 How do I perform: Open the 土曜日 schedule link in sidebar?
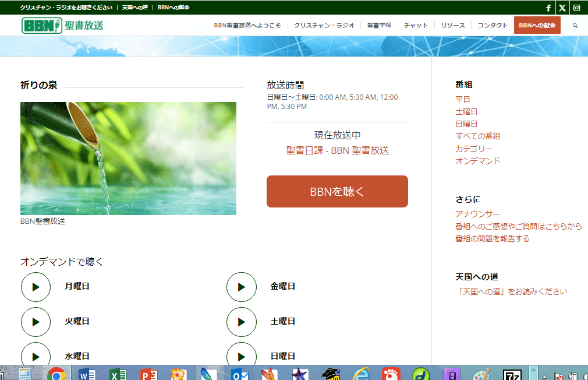pyautogui.click(x=466, y=111)
